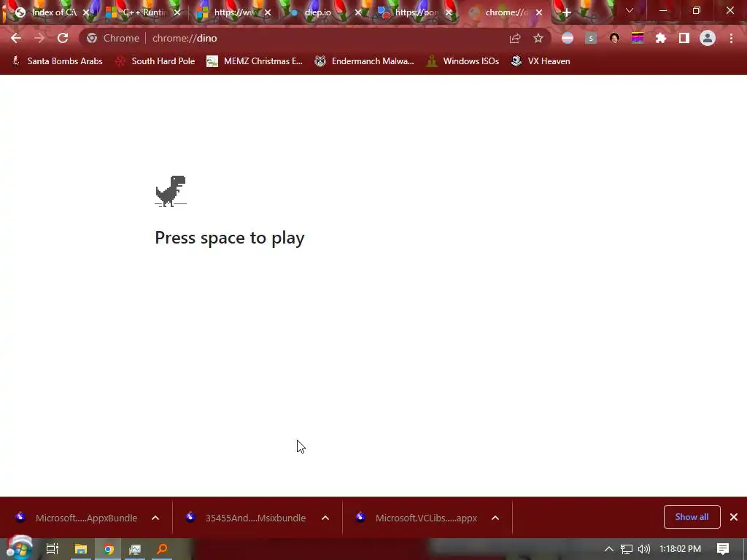Toggle the Chrome side panel
Viewport: 747px width, 560px height.
pos(684,38)
